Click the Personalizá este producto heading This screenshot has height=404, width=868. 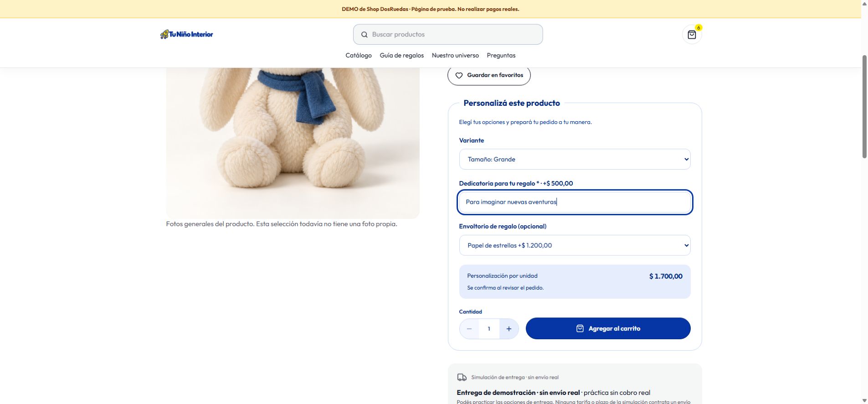pos(512,103)
